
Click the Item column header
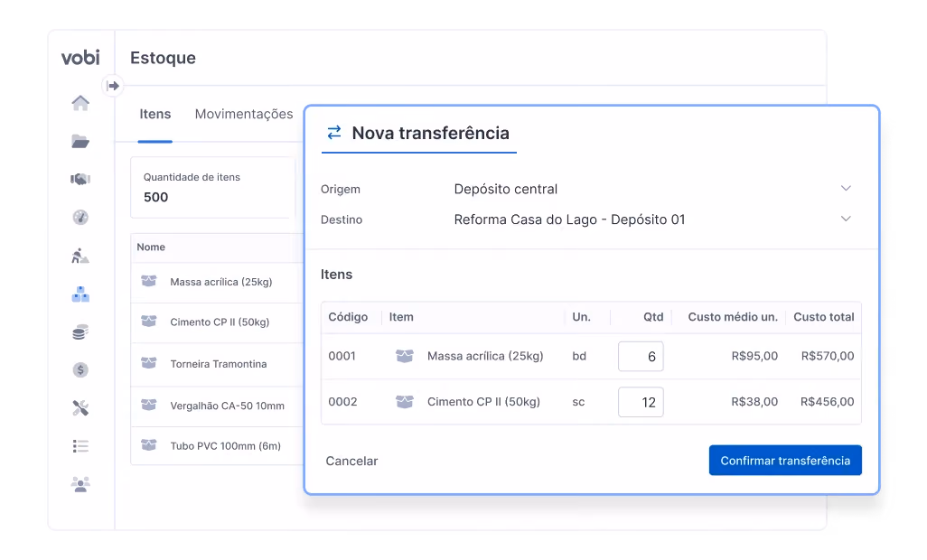click(x=401, y=317)
